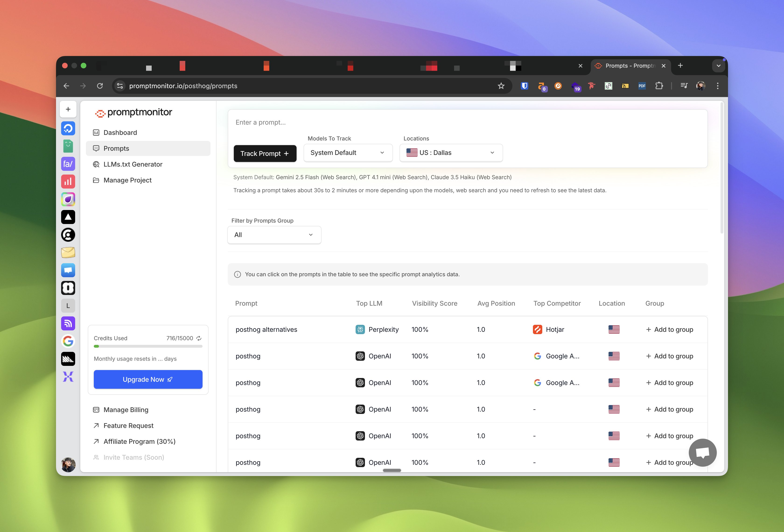Click the horizontal scrollbar below the table
The image size is (784, 532).
392,470
